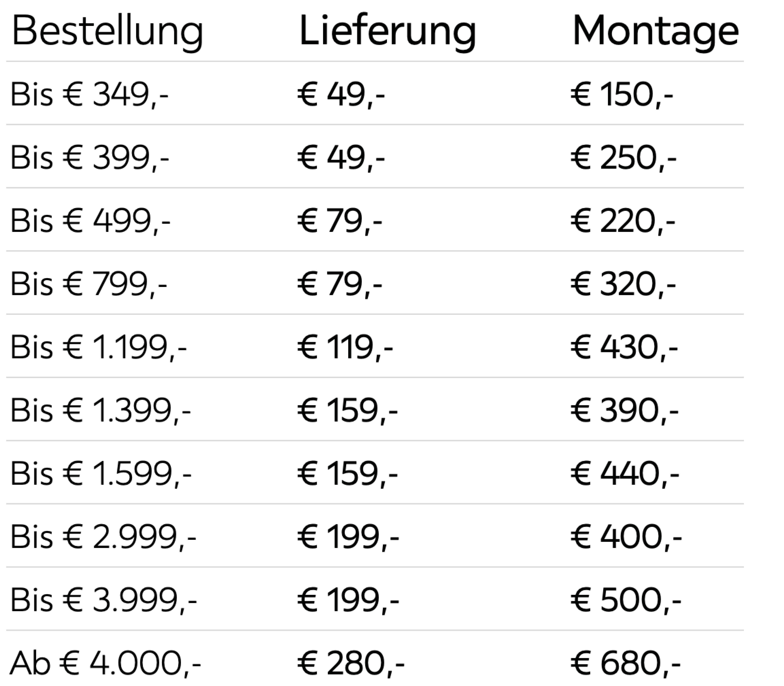The height and width of the screenshot is (686, 784).
Task: Select the Bis € 2.999,- cell
Action: pyautogui.click(x=103, y=537)
